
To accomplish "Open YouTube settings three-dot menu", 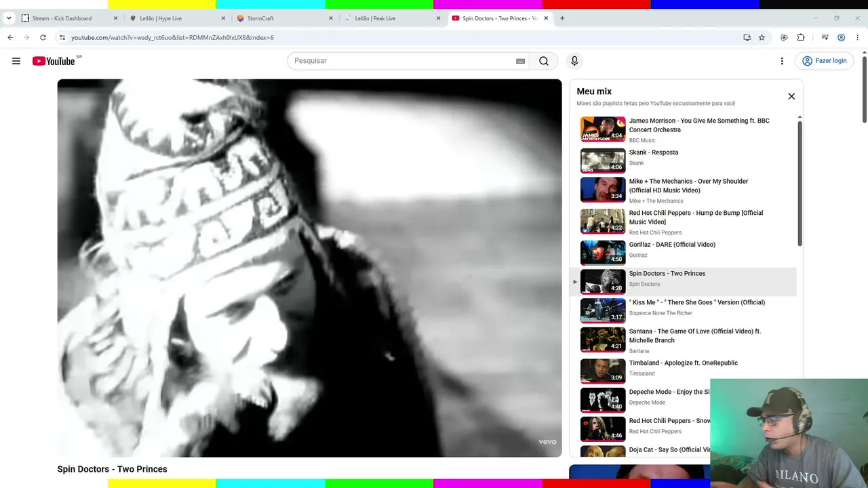I will pos(782,61).
